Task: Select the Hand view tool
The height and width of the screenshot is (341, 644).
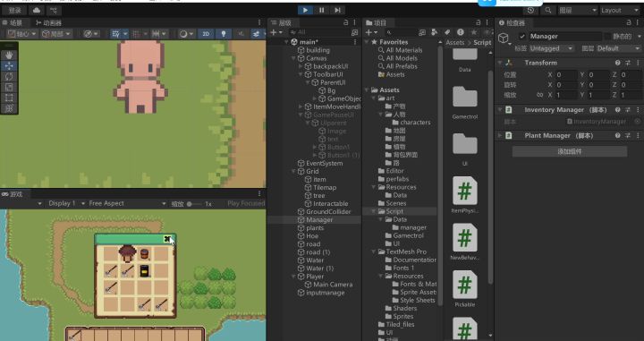Action: coord(9,55)
